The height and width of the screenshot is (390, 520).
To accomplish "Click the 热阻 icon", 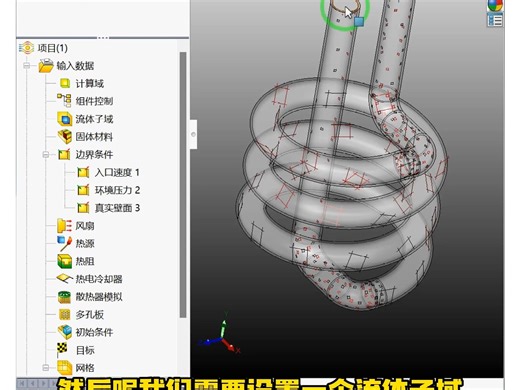I will coord(65,261).
